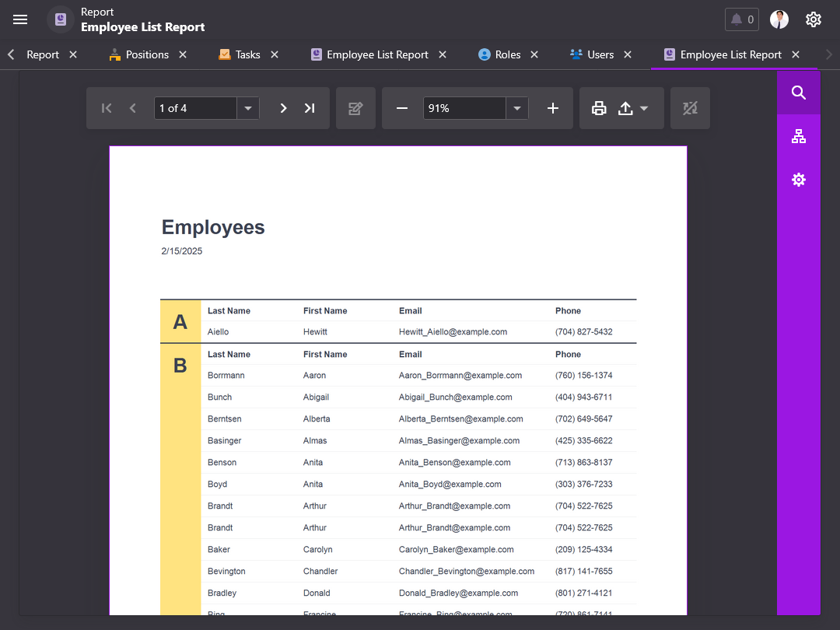Print the report using printer icon
840x630 pixels.
pos(599,108)
